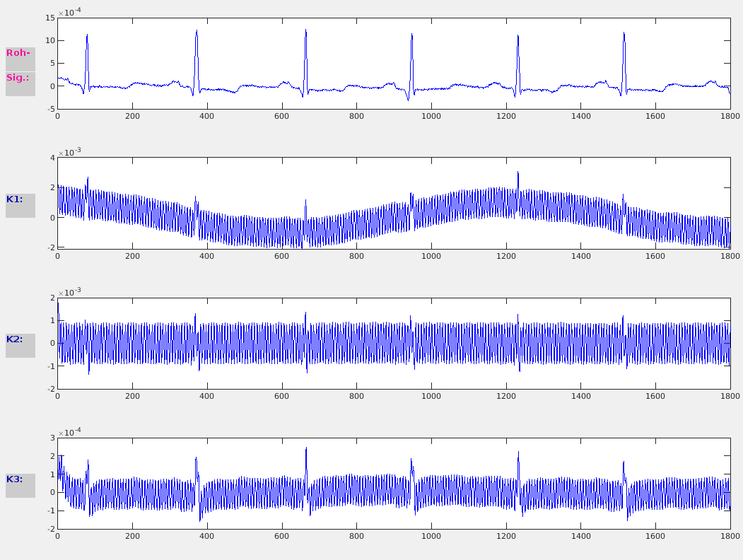Click the 1800 tick label under K1 plot
Screen dimensions: 743x560
[x=730, y=256]
